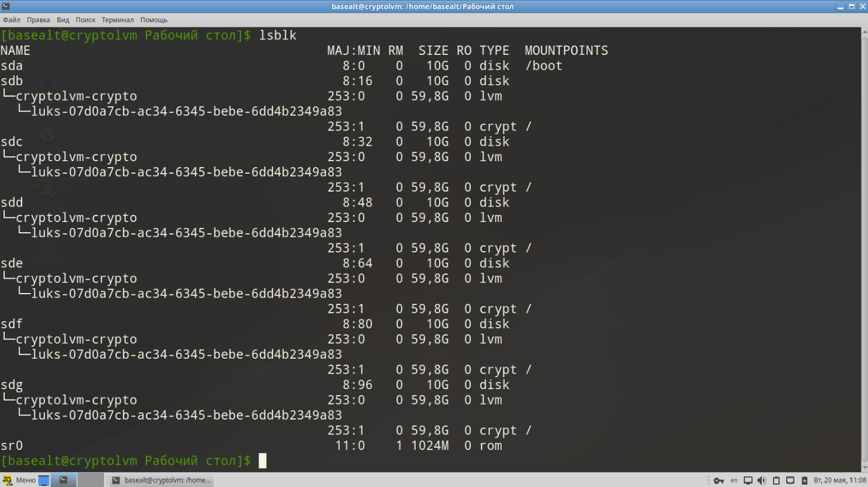Click the rom type value
Image resolution: width=868 pixels, height=487 pixels.
point(490,446)
